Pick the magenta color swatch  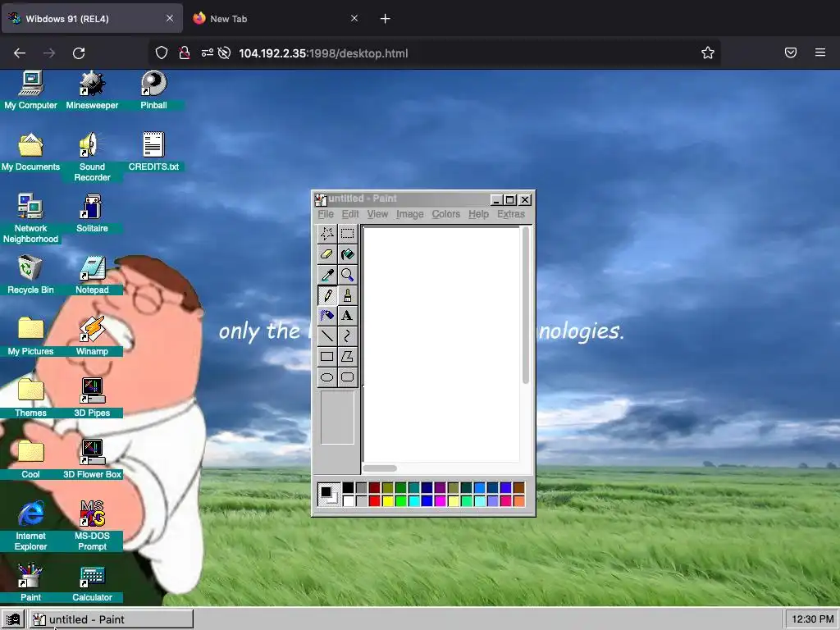coord(441,501)
